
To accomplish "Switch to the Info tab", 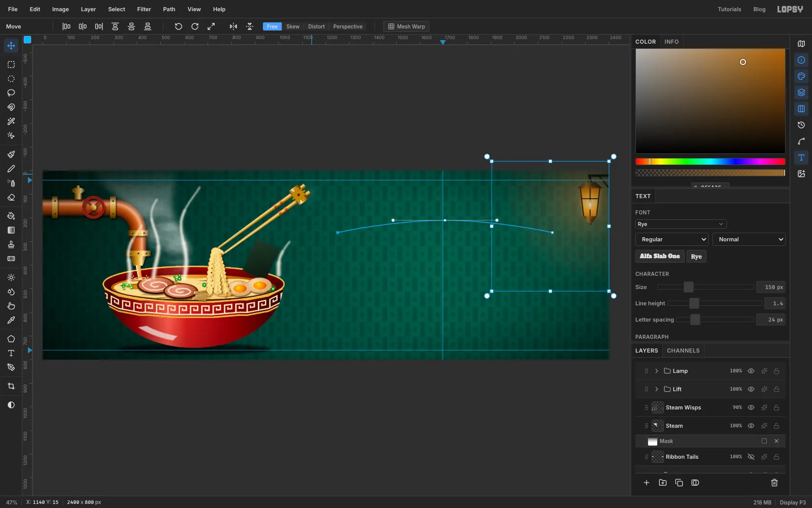I will click(671, 42).
